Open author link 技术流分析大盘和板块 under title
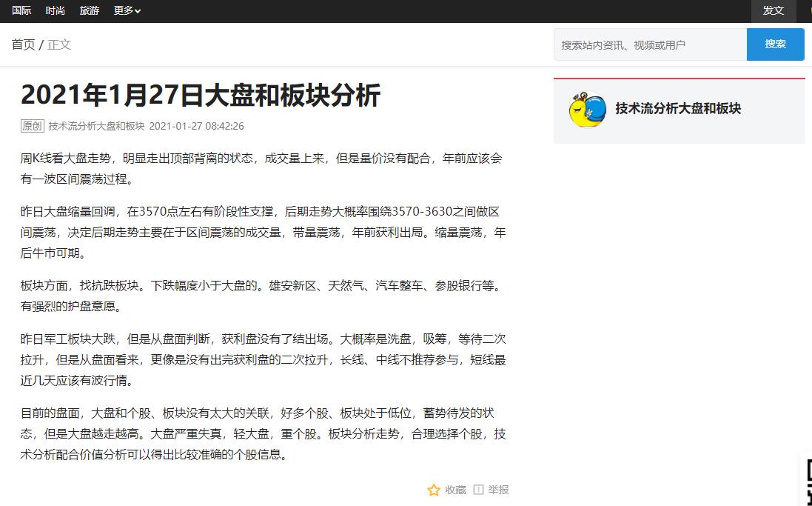 pyautogui.click(x=96, y=126)
